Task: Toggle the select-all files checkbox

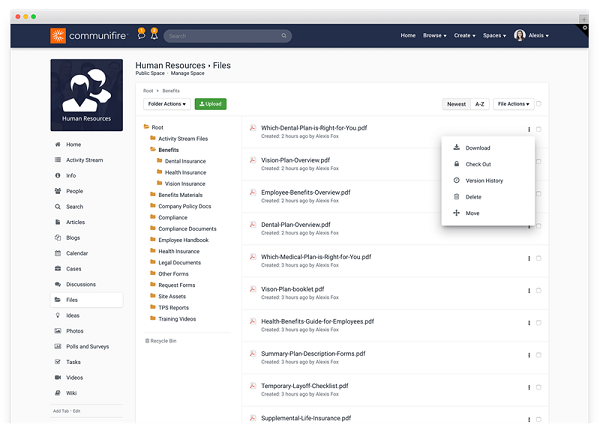Action: coord(539,103)
